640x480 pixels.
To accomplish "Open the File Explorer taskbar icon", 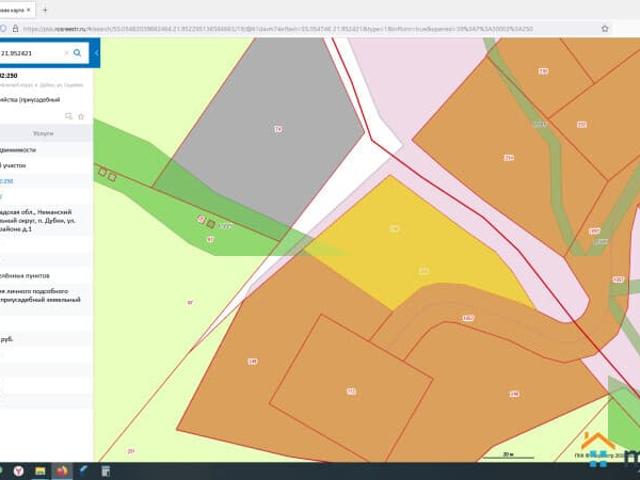I will tap(40, 471).
